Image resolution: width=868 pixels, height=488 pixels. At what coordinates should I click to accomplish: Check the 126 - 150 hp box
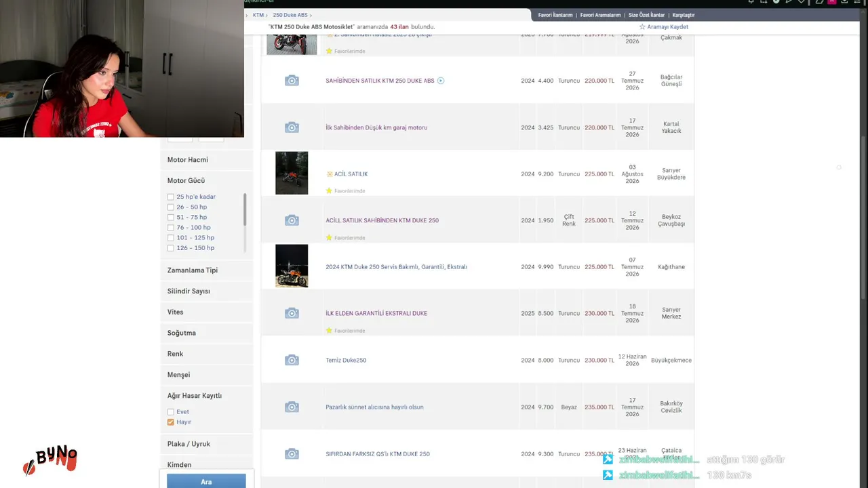coord(170,248)
